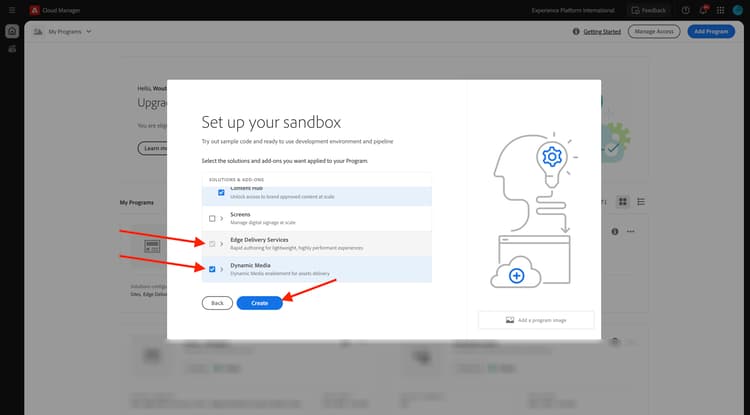
Task: Switch to list view of programs
Action: pyautogui.click(x=641, y=202)
